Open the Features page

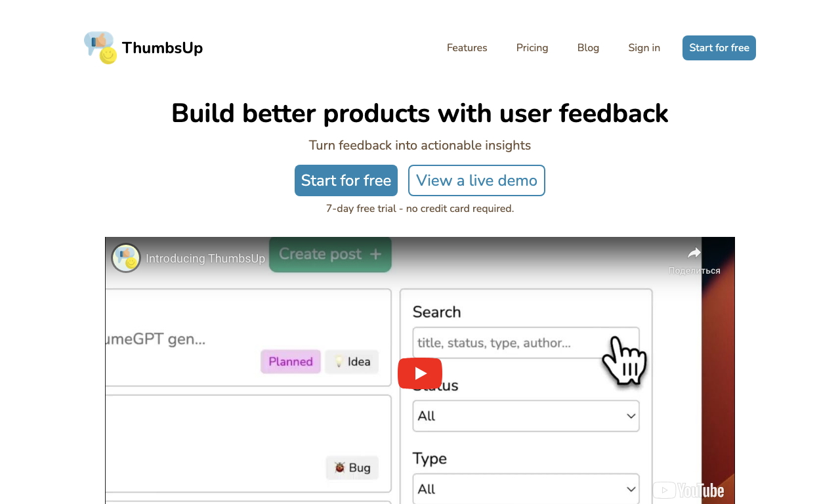click(467, 48)
